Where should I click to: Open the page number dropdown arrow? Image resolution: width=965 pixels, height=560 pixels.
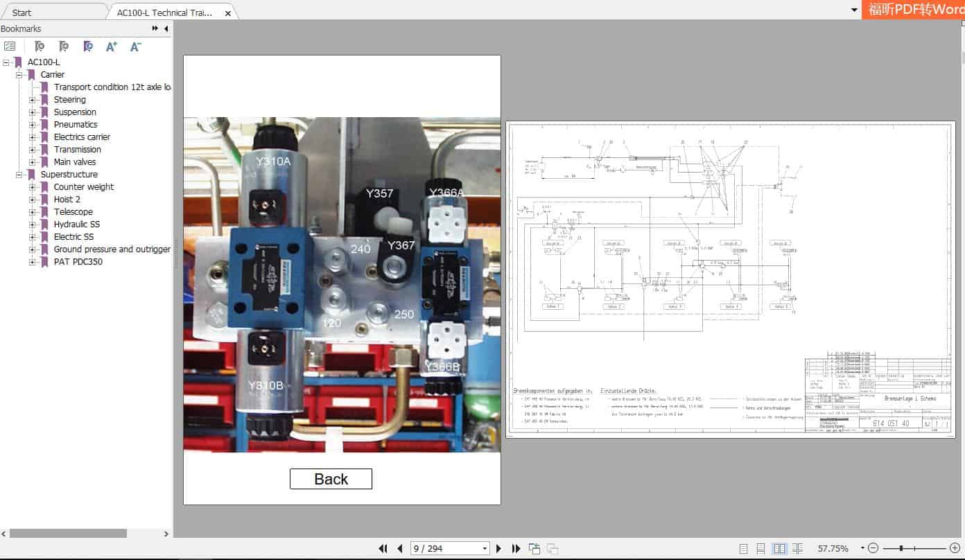(487, 548)
